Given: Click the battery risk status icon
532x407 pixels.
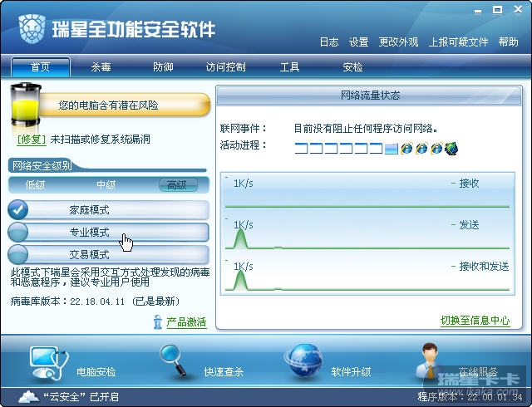Looking at the screenshot, I should pos(26,105).
